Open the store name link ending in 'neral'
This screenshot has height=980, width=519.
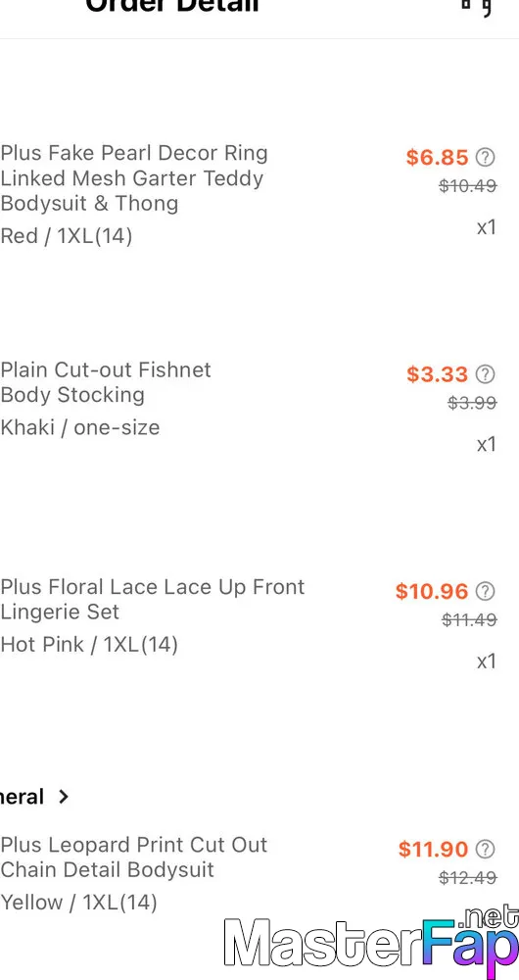pos(22,797)
